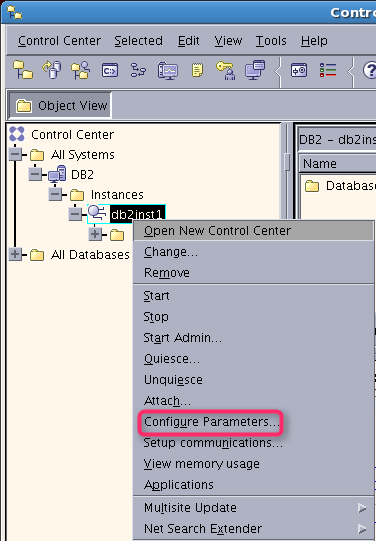Collapse the All Systems tree node
The height and width of the screenshot is (541, 376).
pos(16,154)
